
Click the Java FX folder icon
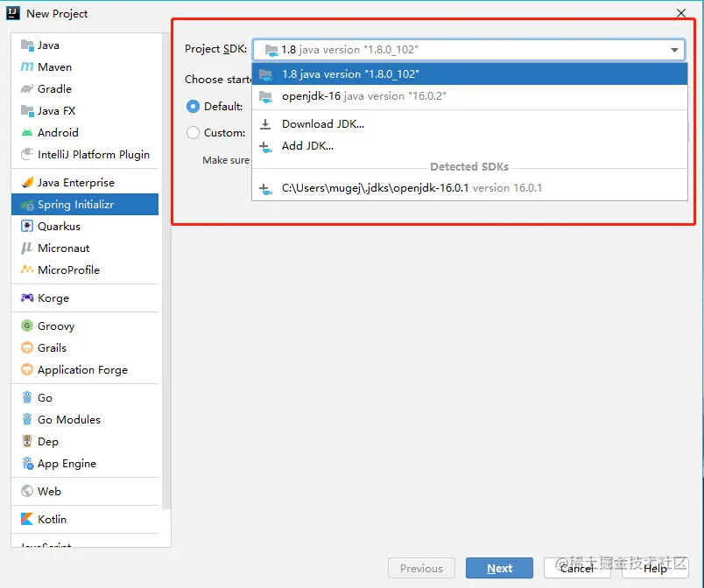27,111
